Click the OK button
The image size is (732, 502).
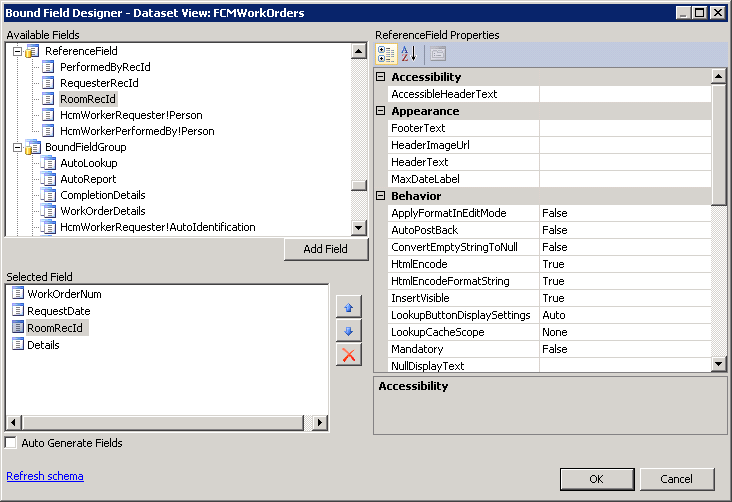tap(597, 479)
